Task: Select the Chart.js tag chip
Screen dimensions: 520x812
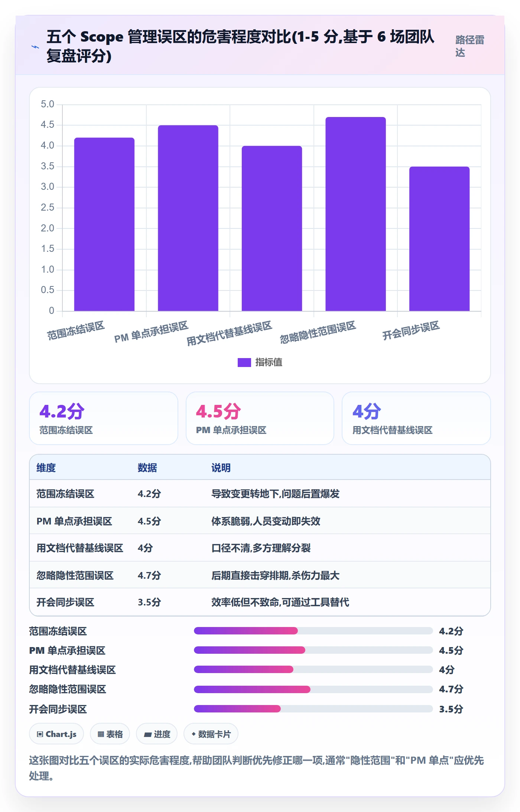Action: [56, 734]
